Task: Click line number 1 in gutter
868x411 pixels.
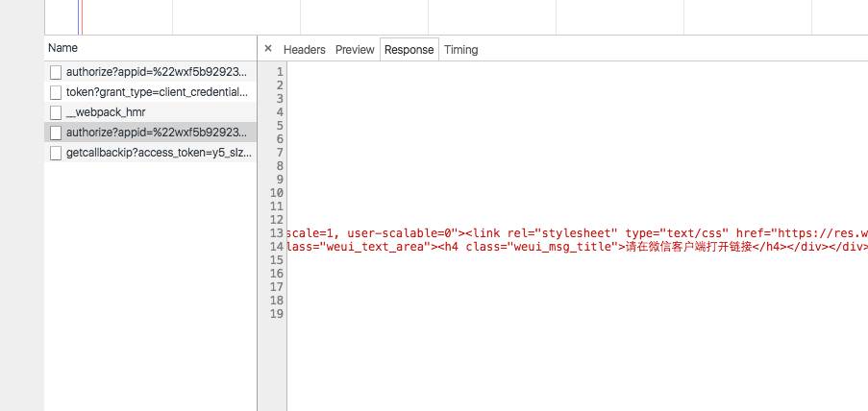Action: (x=280, y=72)
